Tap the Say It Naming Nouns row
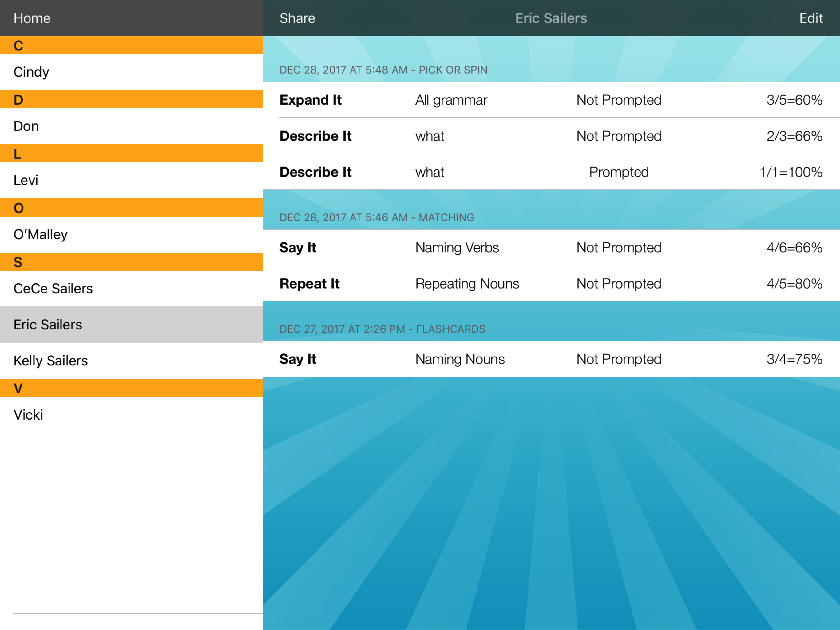840x630 pixels. [551, 359]
